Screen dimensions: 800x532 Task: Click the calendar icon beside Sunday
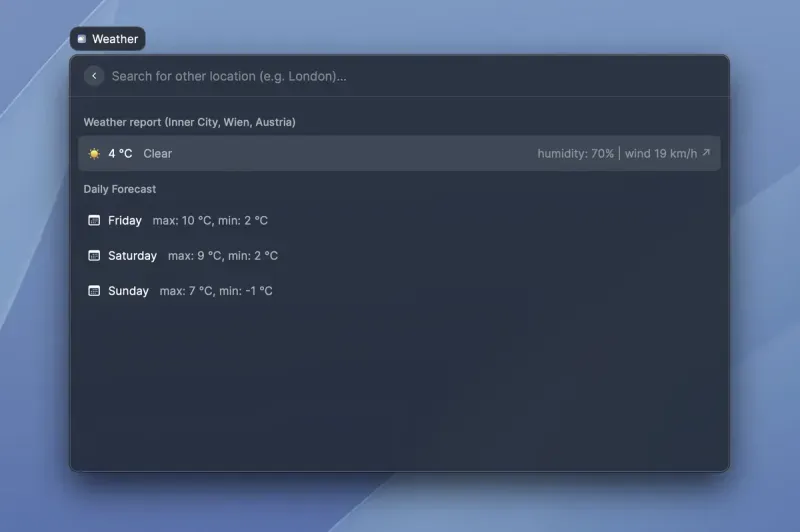94,291
